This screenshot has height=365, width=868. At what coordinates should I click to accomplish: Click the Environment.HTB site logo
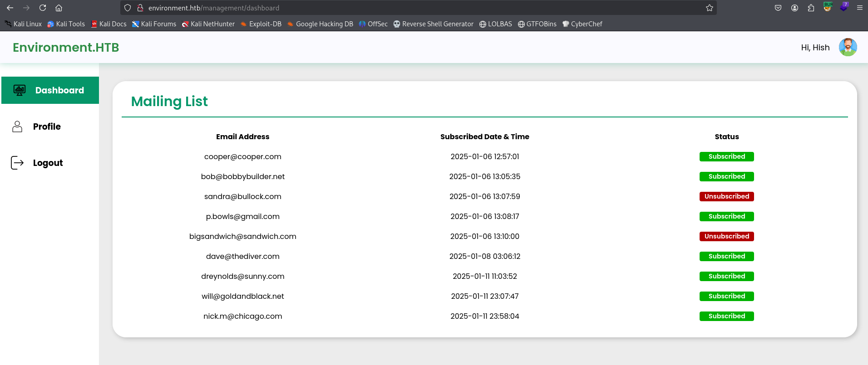[x=66, y=47]
